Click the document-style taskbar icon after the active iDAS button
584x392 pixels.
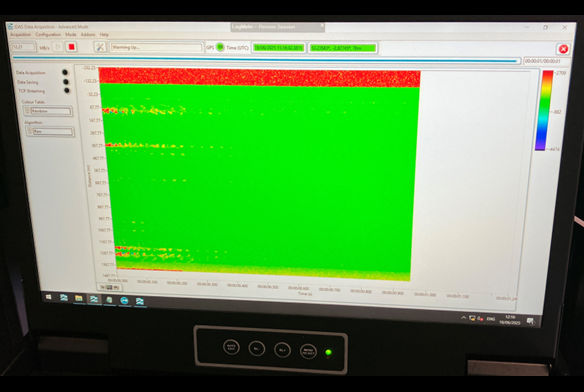point(109,300)
